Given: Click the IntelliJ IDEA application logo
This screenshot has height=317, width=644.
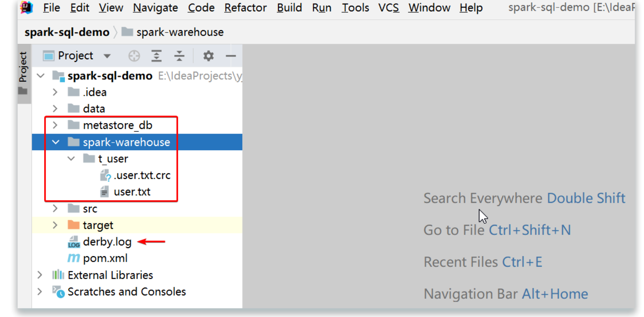Looking at the screenshot, I should coord(26,7).
